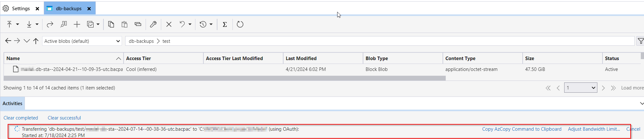Click the Block Blob cell
Viewport: 644px width, 139px height.
376,69
